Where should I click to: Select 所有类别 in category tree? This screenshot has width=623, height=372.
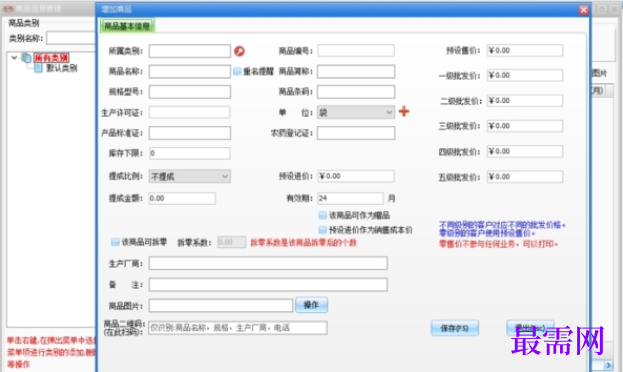tap(51, 58)
